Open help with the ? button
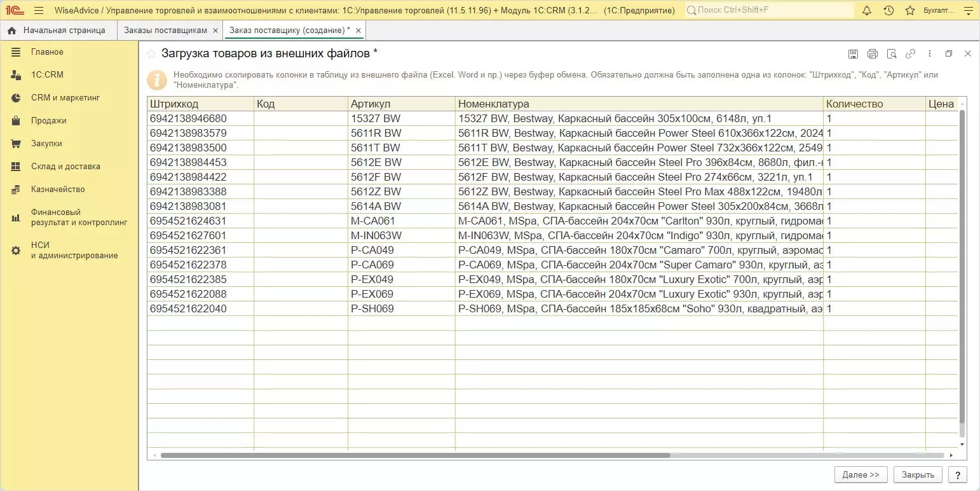 [957, 474]
